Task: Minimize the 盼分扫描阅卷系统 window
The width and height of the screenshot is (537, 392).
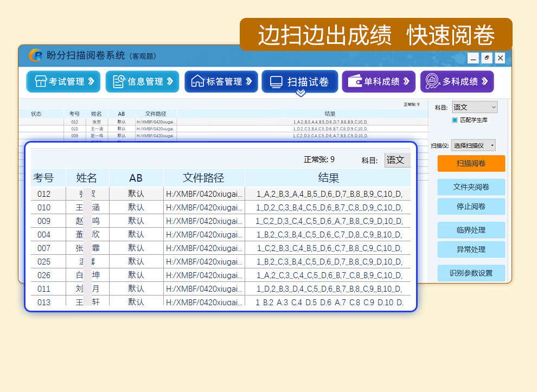Action: (x=473, y=58)
